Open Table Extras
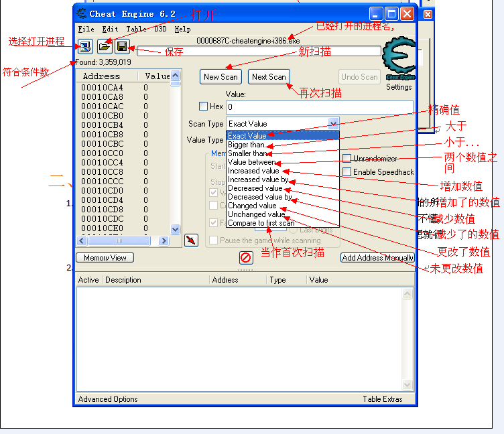Viewport: 504px width, 434px height. [383, 399]
